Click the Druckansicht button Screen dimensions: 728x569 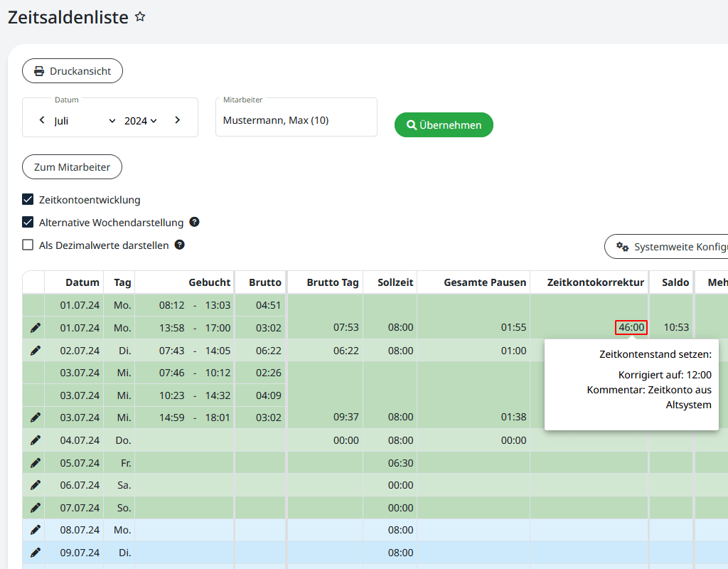click(73, 71)
